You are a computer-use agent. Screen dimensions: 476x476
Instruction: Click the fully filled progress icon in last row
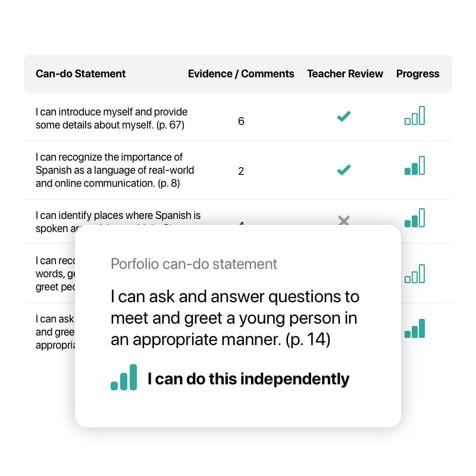414,328
